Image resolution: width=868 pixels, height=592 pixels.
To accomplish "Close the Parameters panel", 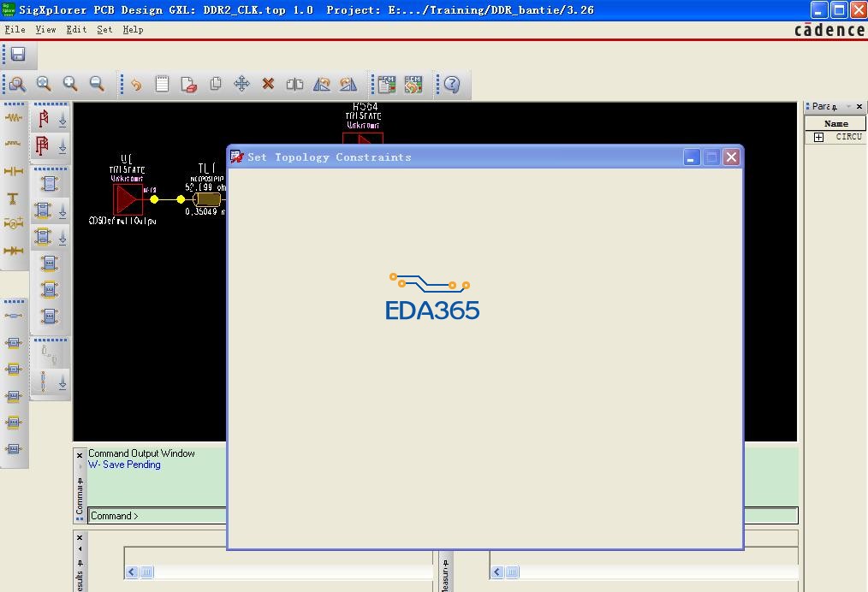I will 859,106.
